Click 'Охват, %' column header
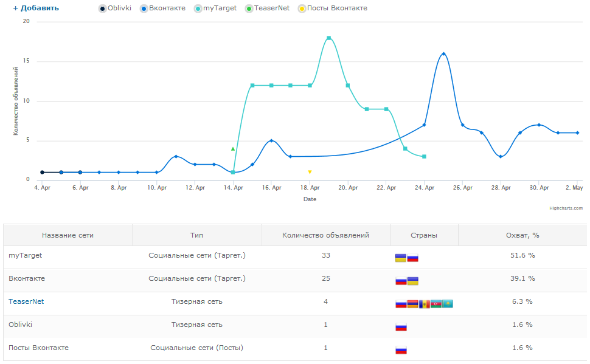Screen dimensions: 590x364 click(522, 235)
